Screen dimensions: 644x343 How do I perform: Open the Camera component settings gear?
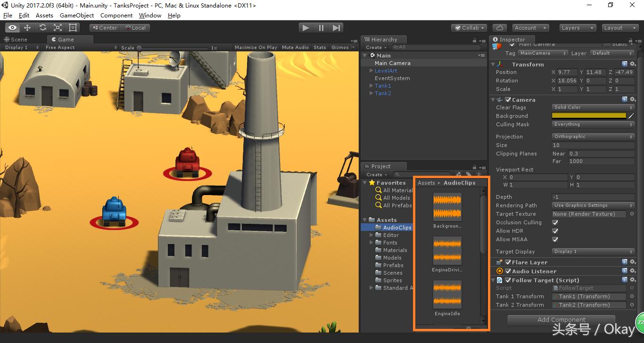coord(633,99)
